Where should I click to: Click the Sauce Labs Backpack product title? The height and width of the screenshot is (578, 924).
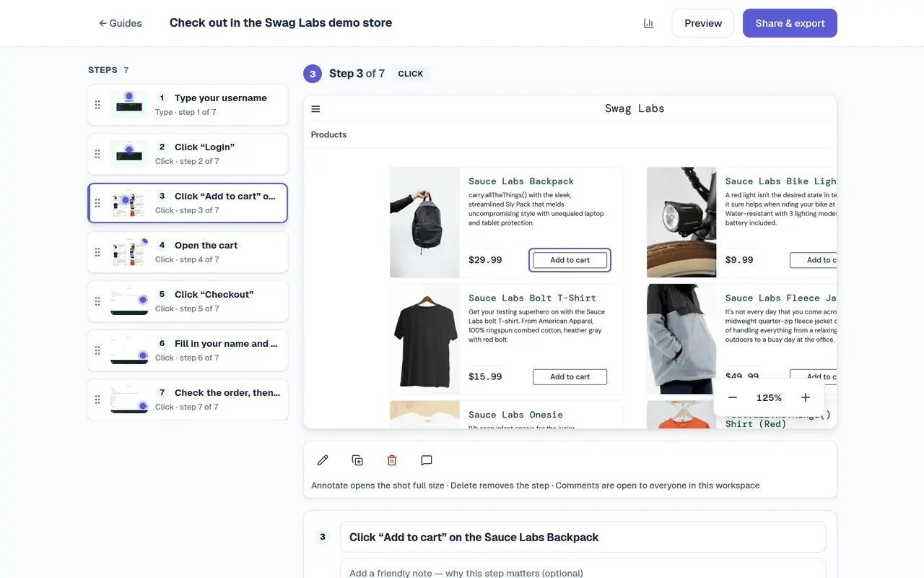click(521, 181)
